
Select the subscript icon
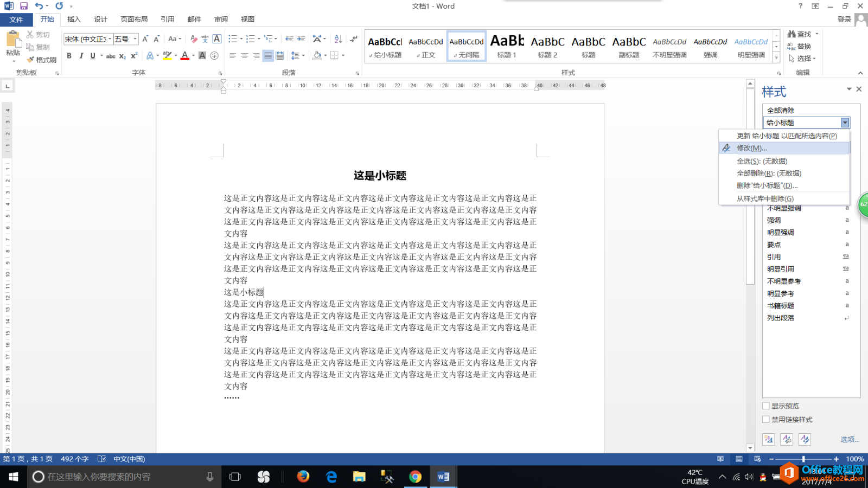click(122, 55)
